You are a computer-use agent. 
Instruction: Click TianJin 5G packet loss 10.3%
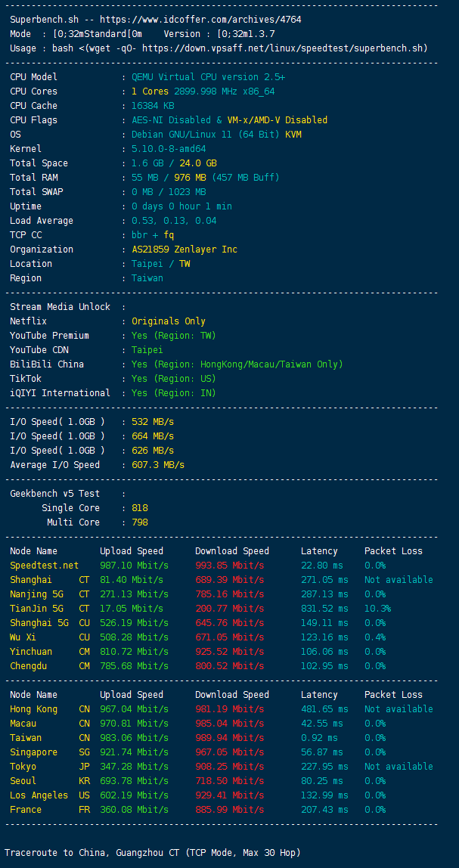click(x=377, y=609)
